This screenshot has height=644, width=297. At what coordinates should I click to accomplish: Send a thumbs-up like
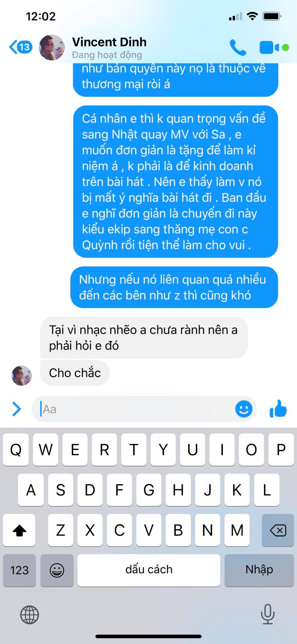(278, 409)
